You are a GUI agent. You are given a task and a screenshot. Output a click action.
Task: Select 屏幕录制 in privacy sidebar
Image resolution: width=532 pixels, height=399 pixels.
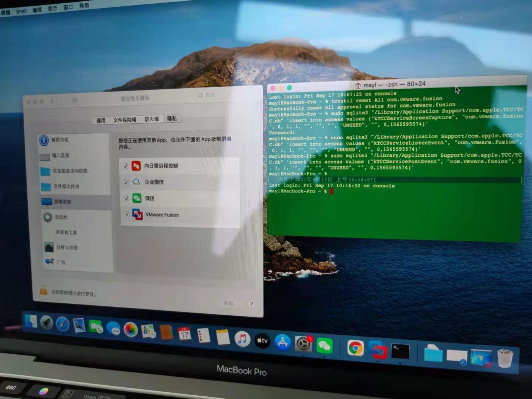point(76,202)
